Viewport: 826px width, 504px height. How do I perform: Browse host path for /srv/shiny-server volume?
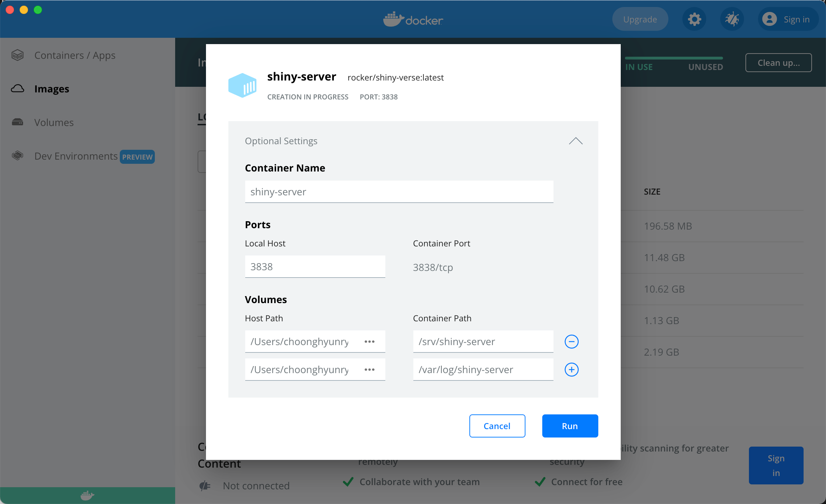click(x=370, y=342)
